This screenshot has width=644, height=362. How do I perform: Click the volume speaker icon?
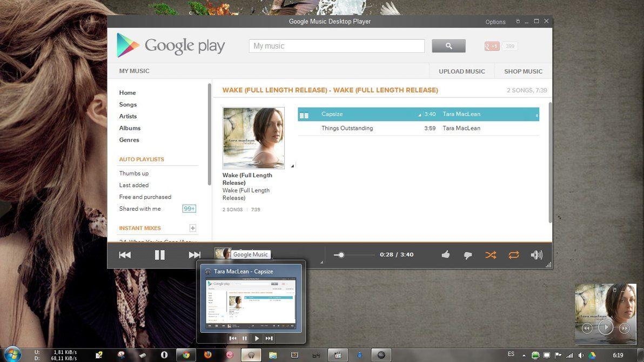coord(536,255)
